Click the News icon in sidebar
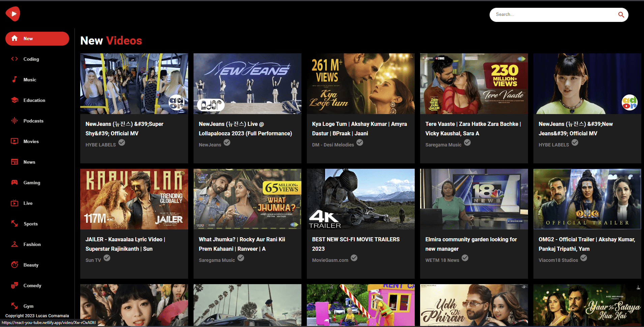Image resolution: width=644 pixels, height=327 pixels. pyautogui.click(x=14, y=162)
